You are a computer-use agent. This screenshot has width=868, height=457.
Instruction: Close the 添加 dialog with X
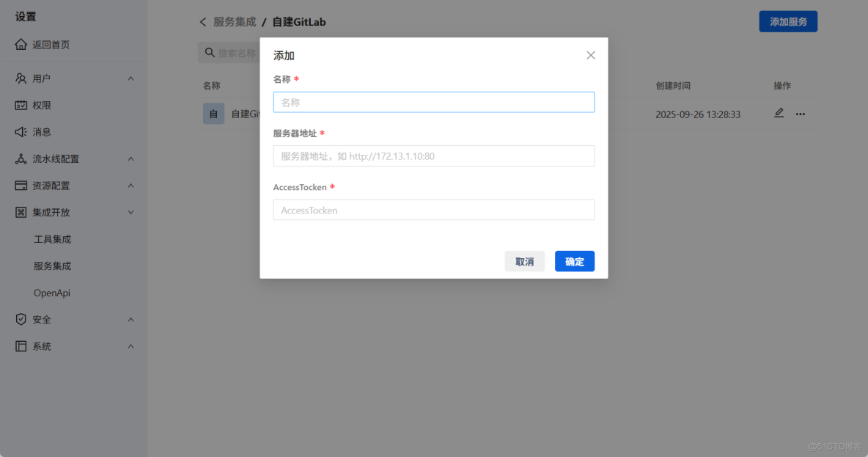pyautogui.click(x=590, y=54)
